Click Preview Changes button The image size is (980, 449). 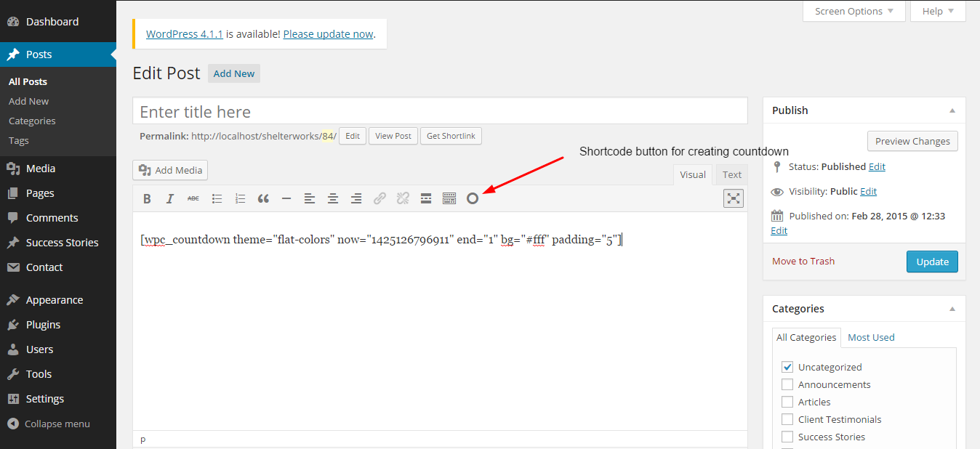(x=912, y=141)
